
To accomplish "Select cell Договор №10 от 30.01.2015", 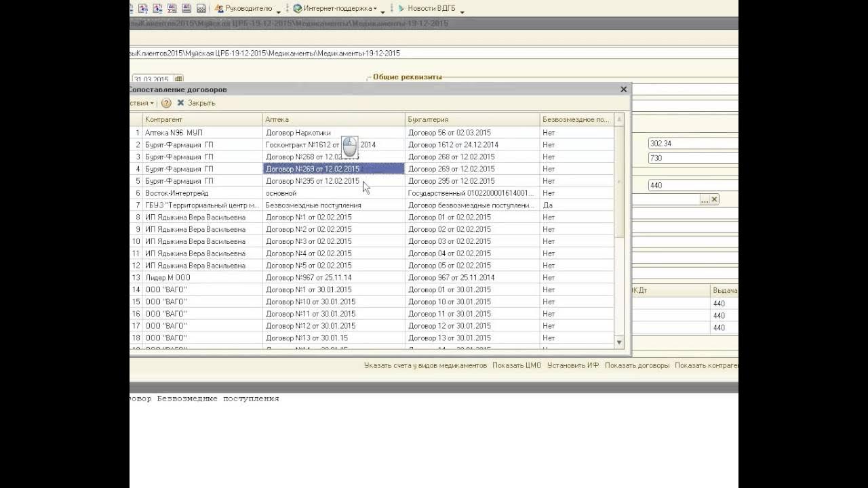I will pyautogui.click(x=334, y=302).
